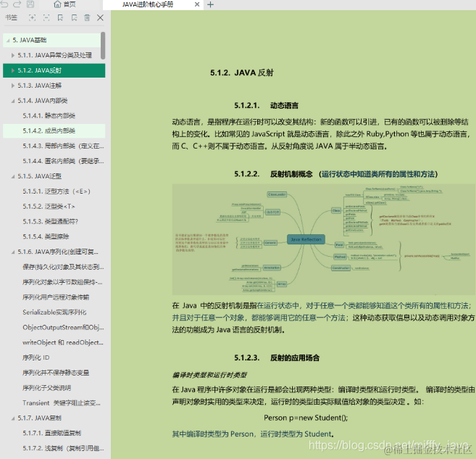This screenshot has height=459, width=476.
Task: Click subheading 5.1.2.1. 动态语言
Action: pos(266,106)
